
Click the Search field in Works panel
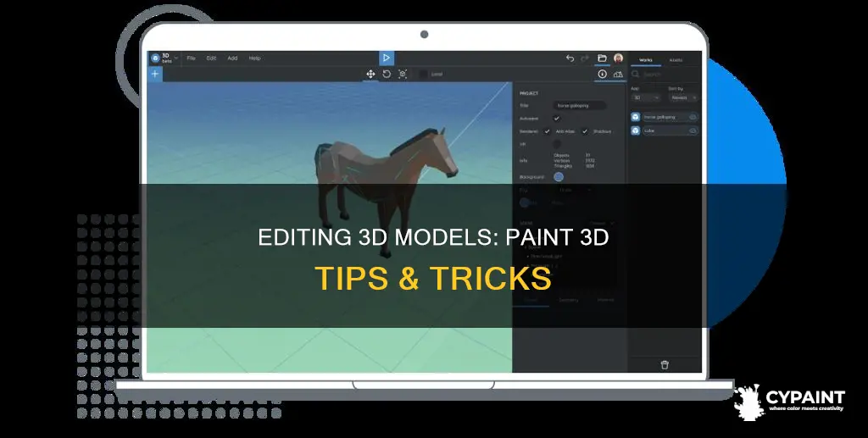pos(665,74)
